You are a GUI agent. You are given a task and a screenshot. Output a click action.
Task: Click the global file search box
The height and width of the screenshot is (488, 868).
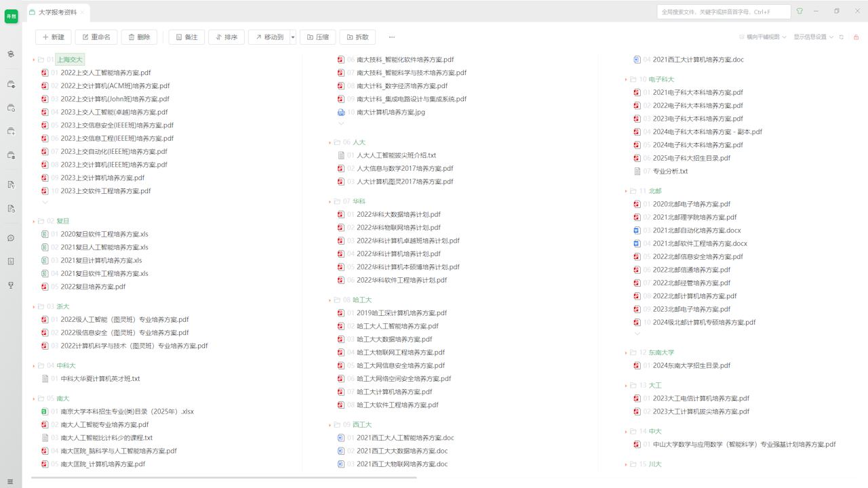[723, 12]
